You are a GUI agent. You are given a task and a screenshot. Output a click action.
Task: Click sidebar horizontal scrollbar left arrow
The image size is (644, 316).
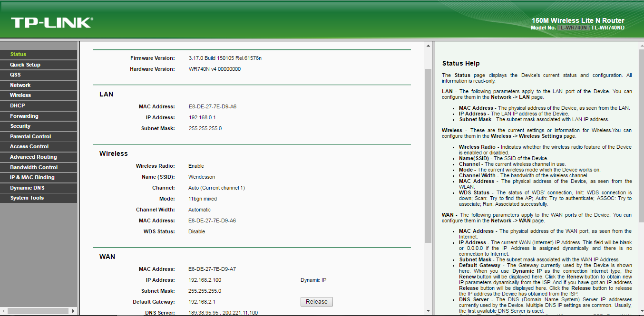coord(3,311)
